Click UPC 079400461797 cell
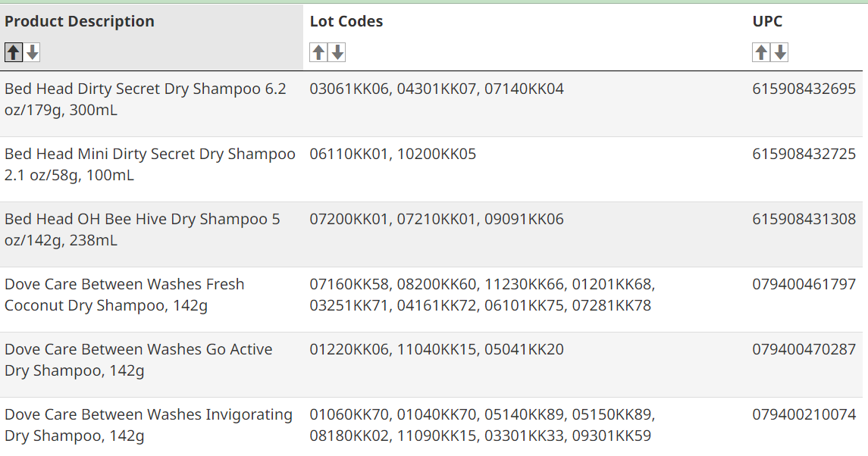Viewport: 868px width, 456px height. tap(804, 285)
